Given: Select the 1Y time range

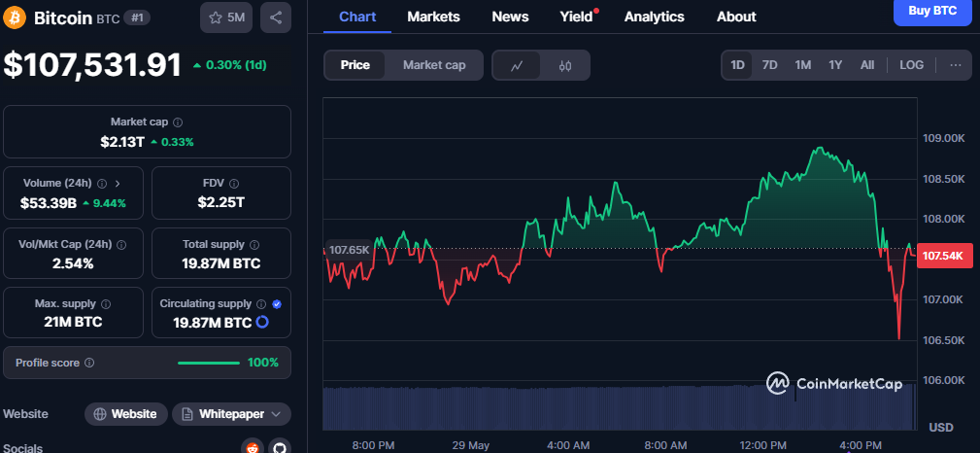Looking at the screenshot, I should pyautogui.click(x=835, y=65).
